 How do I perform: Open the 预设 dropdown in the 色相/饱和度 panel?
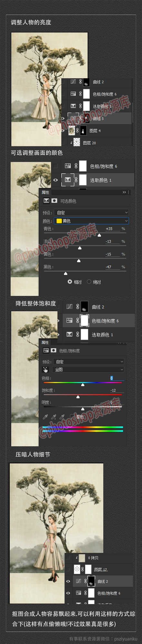[88, 361]
